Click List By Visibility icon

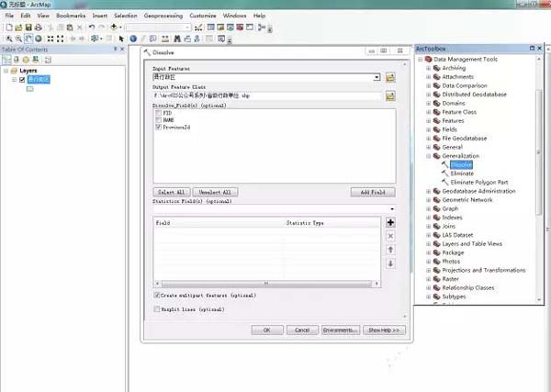coord(26,60)
